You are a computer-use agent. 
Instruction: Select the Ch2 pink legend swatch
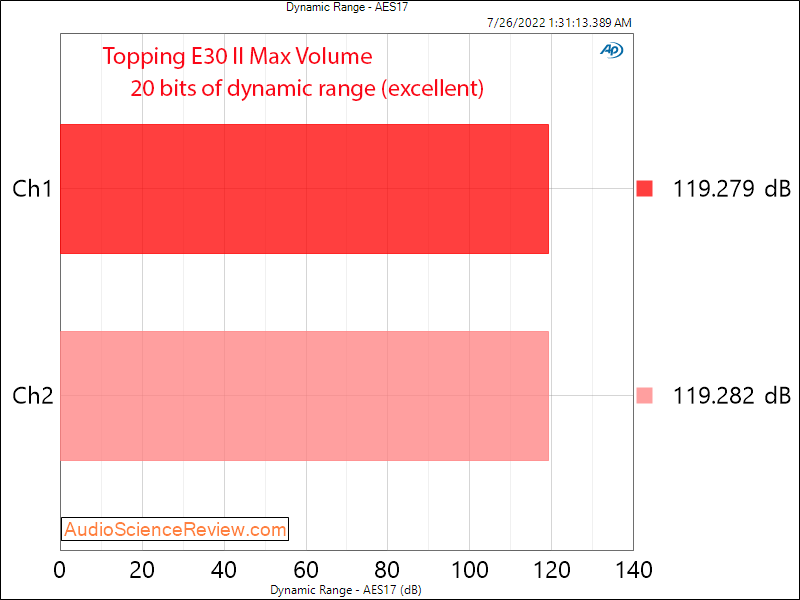644,395
